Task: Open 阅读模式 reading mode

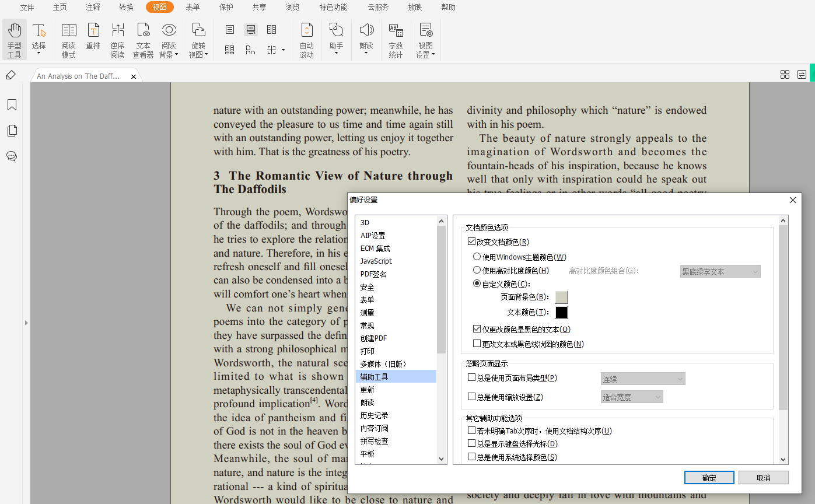Action: point(69,40)
